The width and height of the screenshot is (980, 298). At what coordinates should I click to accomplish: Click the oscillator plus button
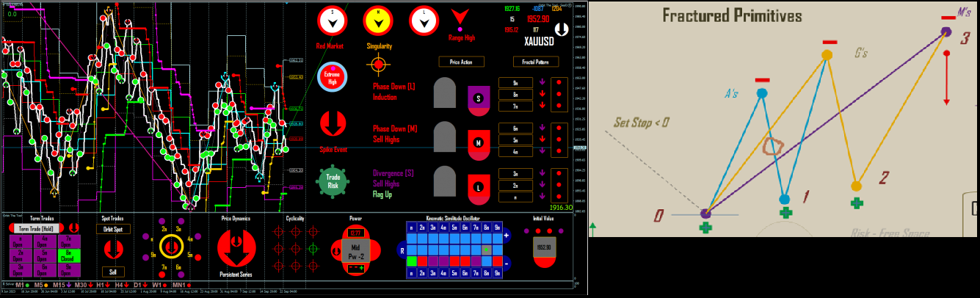[507, 236]
